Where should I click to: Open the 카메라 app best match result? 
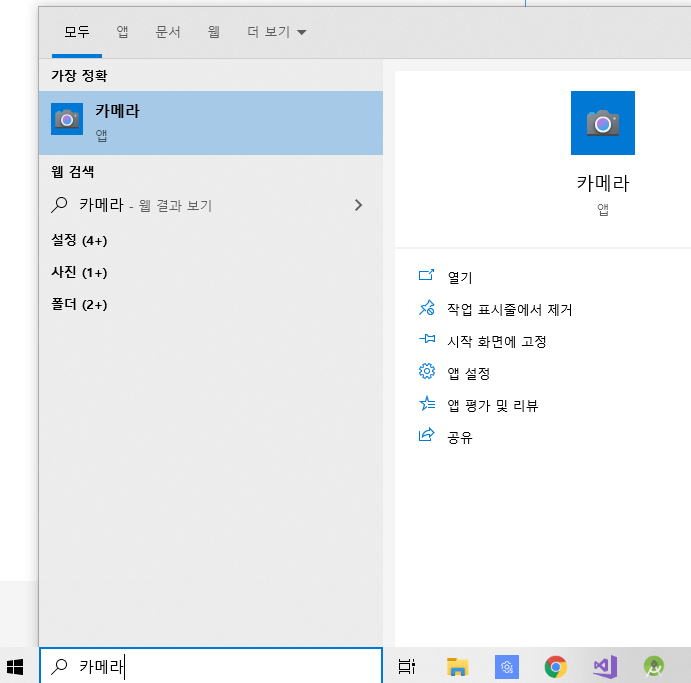coord(211,122)
